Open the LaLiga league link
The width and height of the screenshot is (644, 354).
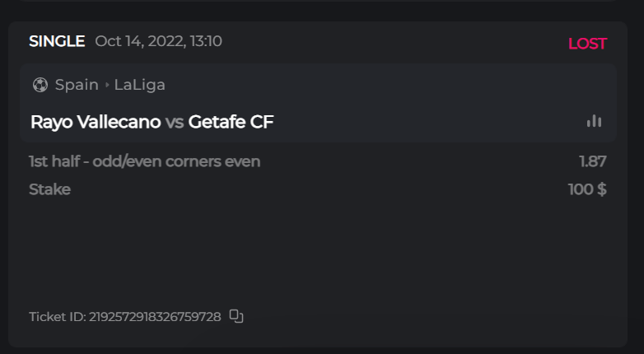point(139,85)
